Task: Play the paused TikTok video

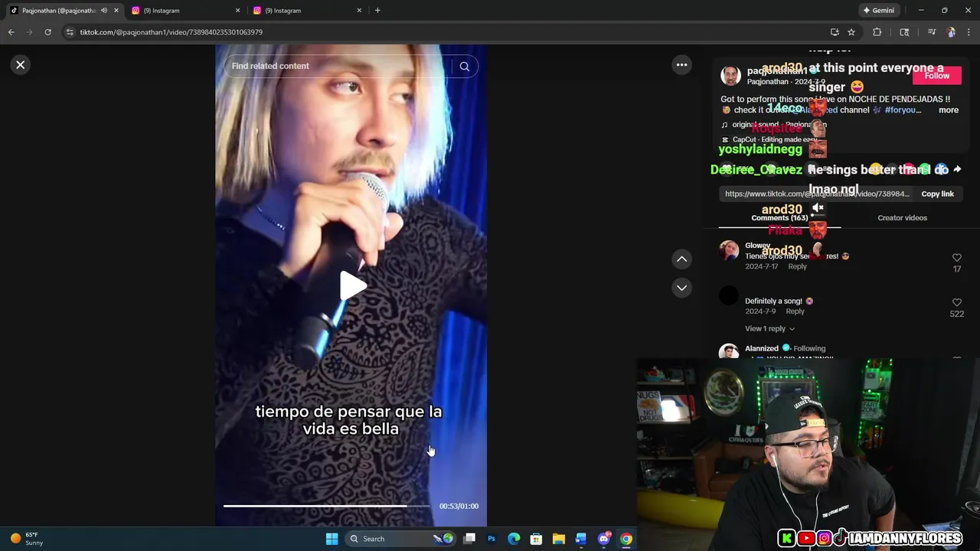Action: (352, 286)
